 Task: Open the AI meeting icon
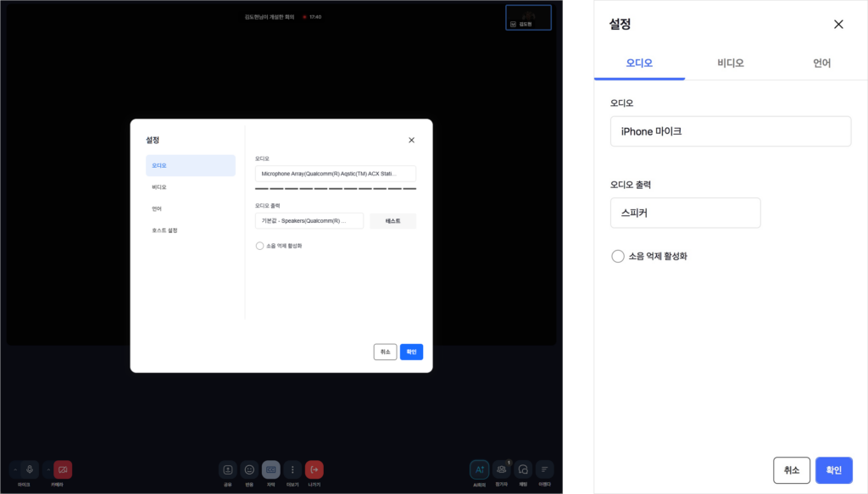480,469
